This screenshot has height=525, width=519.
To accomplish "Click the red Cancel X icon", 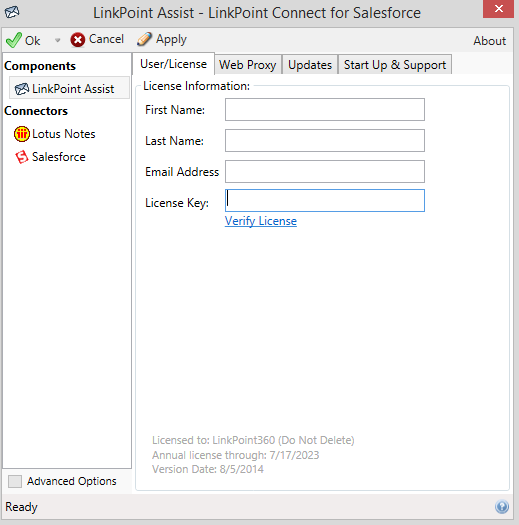I will [78, 40].
